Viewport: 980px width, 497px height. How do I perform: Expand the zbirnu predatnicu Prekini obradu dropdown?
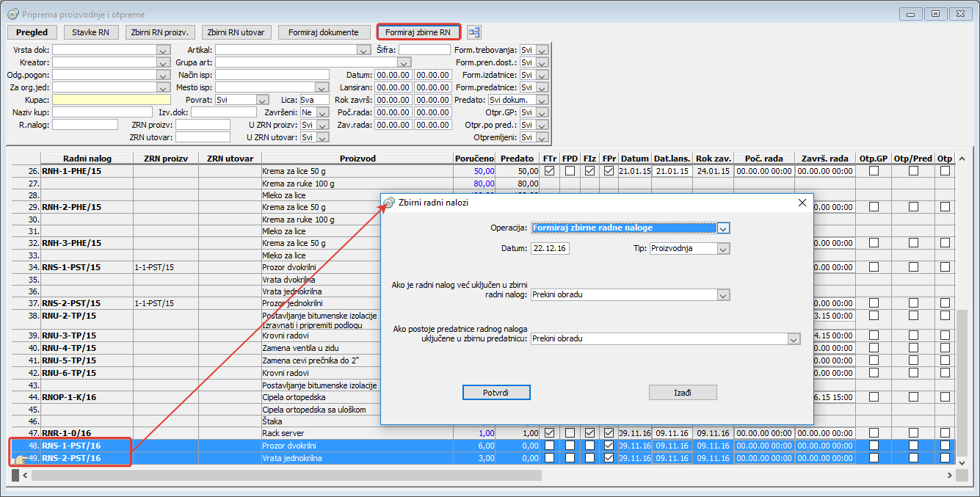coord(793,339)
